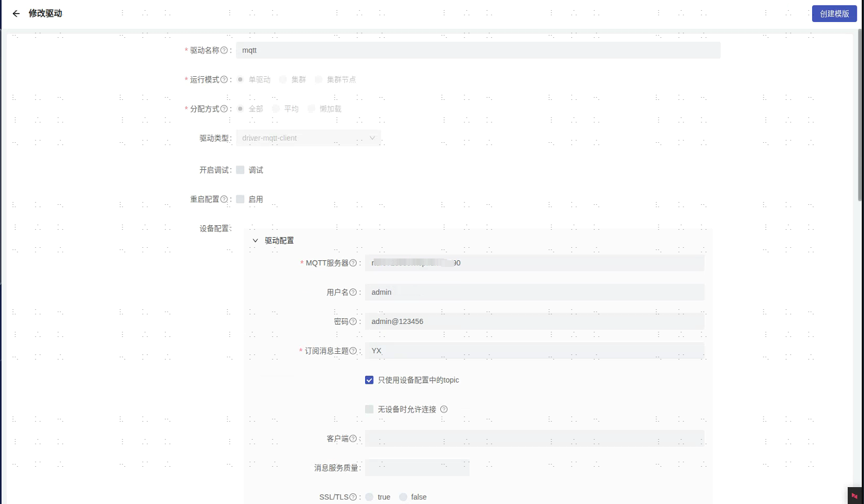Click help icon next to 重启配置

224,199
